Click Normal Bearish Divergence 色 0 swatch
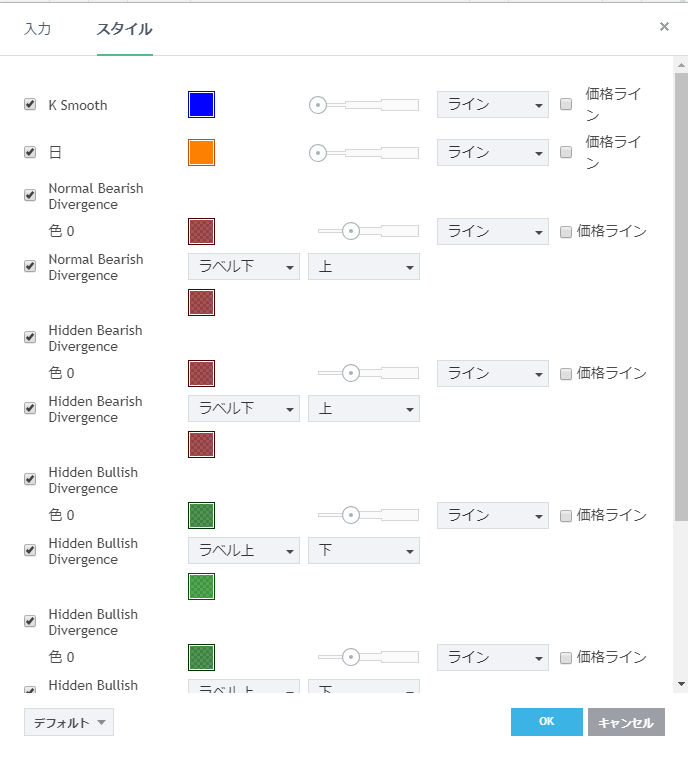The width and height of the screenshot is (688, 758). coord(201,231)
